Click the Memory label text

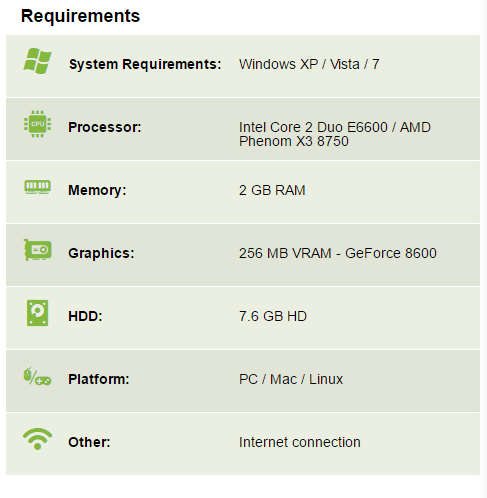(97, 190)
